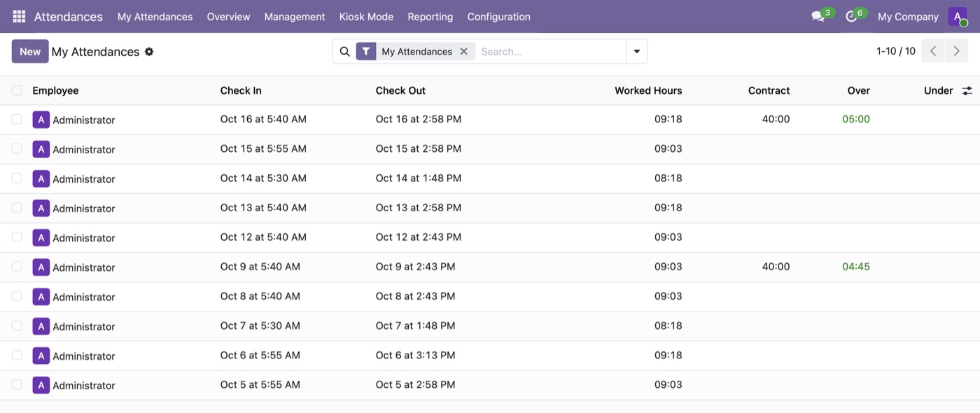The width and height of the screenshot is (980, 413).
Task: Click the green 04:45 overtime value
Action: point(856,267)
